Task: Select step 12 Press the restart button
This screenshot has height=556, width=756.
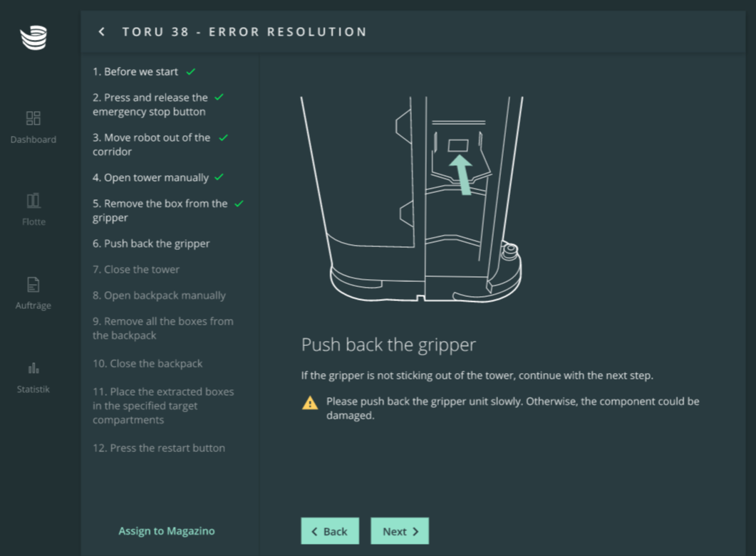Action: (159, 448)
